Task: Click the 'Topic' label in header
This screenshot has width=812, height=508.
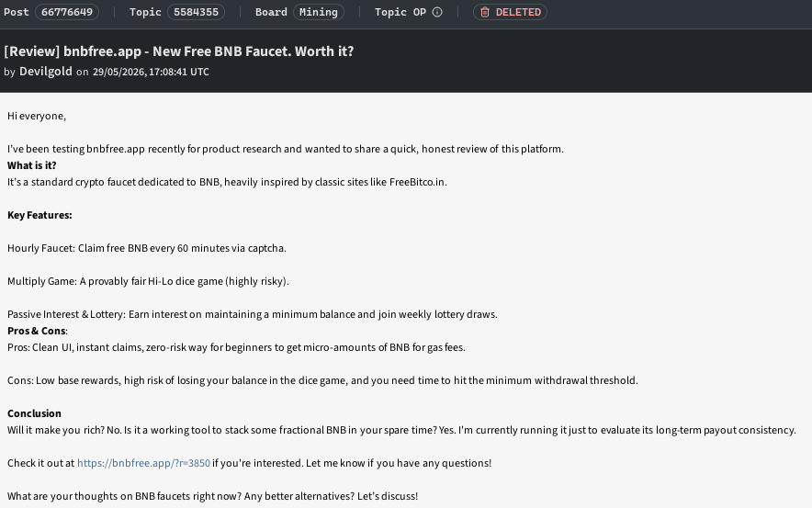Action: pyautogui.click(x=145, y=12)
